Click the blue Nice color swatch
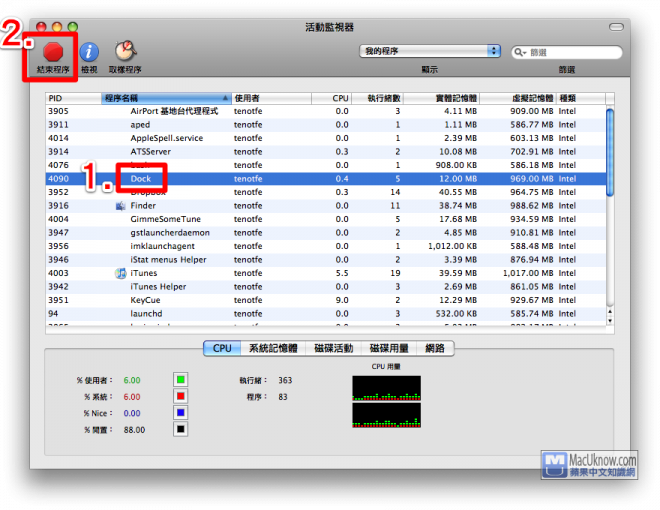Image resolution: width=660 pixels, height=510 pixels. (181, 413)
